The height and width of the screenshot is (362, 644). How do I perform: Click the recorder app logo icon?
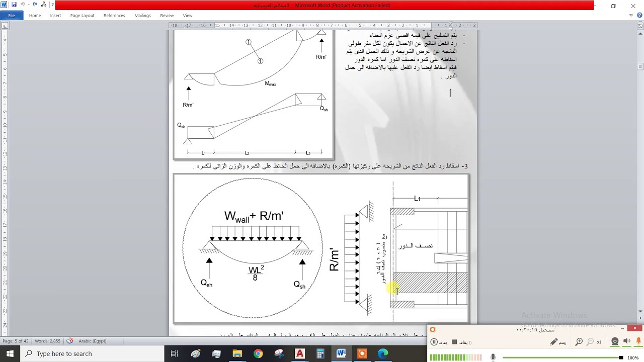point(432,330)
